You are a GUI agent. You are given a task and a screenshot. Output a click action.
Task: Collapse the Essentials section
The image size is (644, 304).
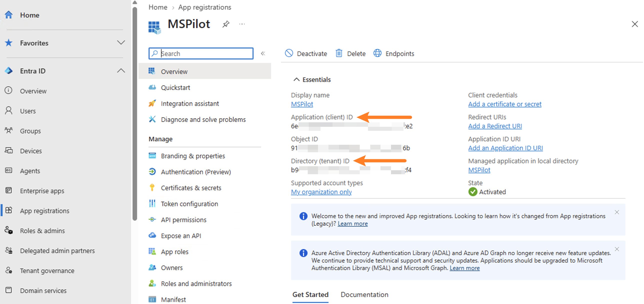point(296,80)
